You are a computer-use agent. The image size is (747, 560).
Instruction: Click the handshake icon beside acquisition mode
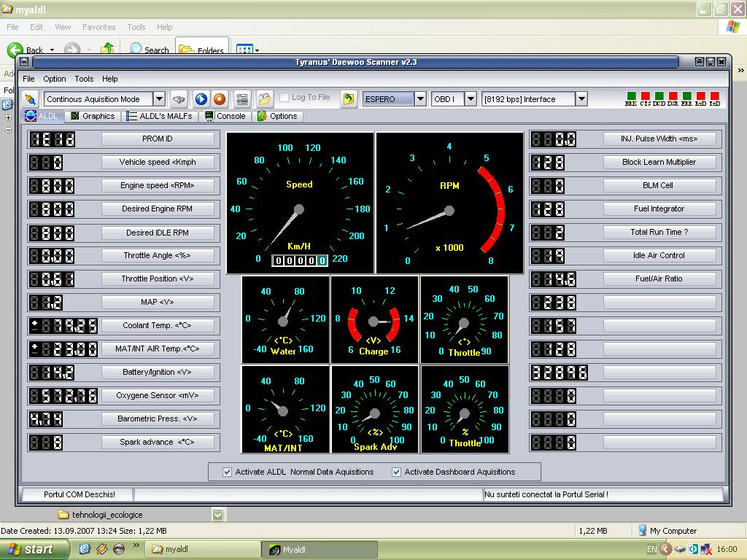click(179, 99)
